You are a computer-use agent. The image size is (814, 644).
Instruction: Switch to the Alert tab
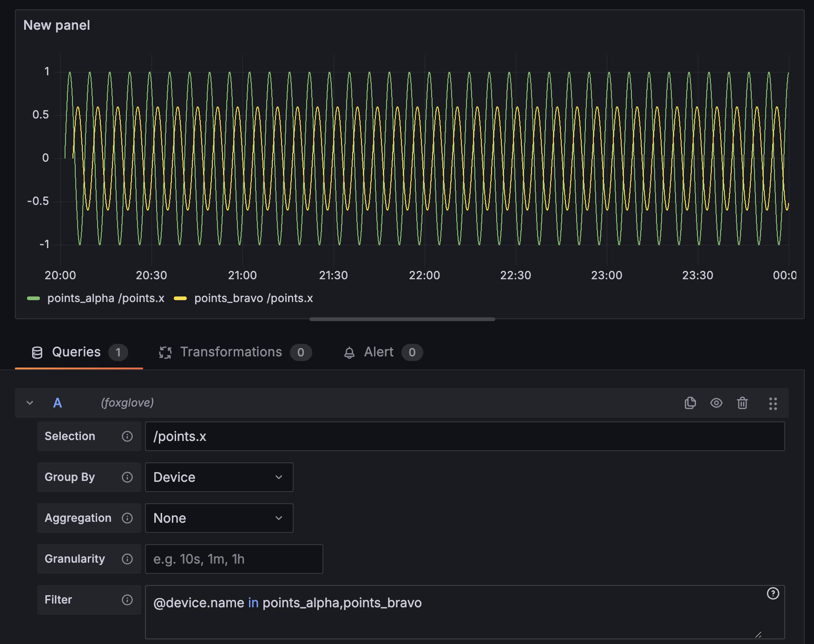tap(383, 352)
